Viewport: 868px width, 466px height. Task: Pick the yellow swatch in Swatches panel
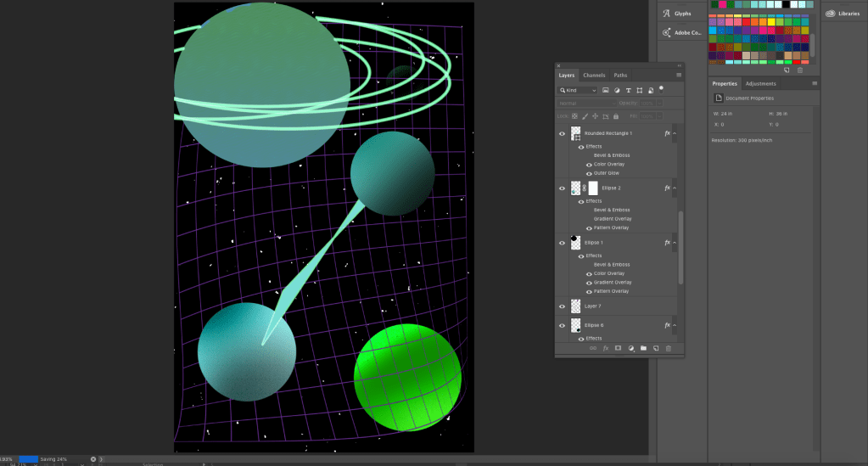click(x=771, y=22)
